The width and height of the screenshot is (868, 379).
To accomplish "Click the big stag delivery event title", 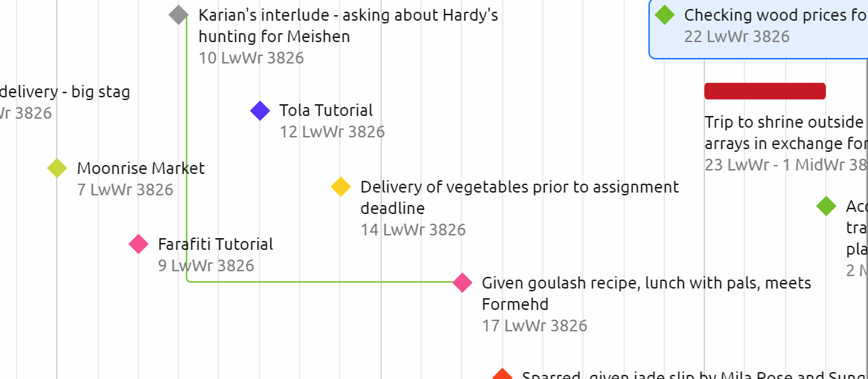I will [65, 91].
